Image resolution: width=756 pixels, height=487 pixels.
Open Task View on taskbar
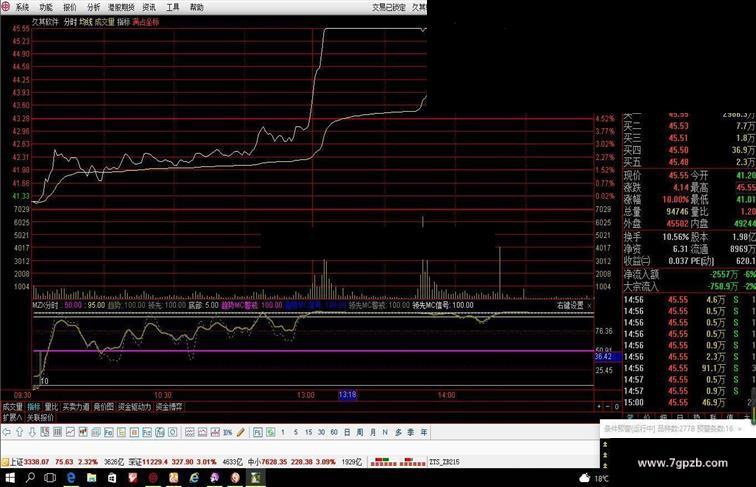(x=50, y=478)
